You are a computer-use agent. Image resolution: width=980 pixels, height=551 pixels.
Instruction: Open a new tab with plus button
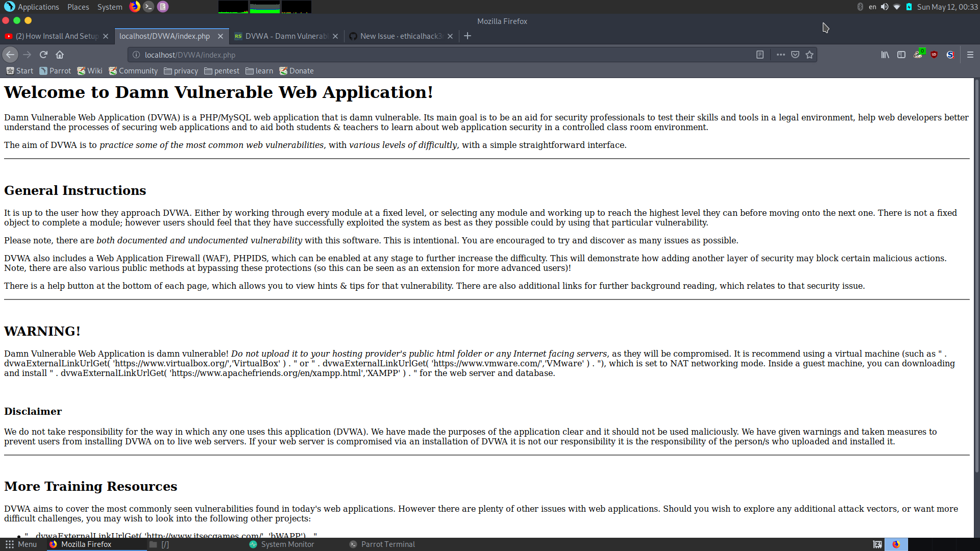coord(468,36)
